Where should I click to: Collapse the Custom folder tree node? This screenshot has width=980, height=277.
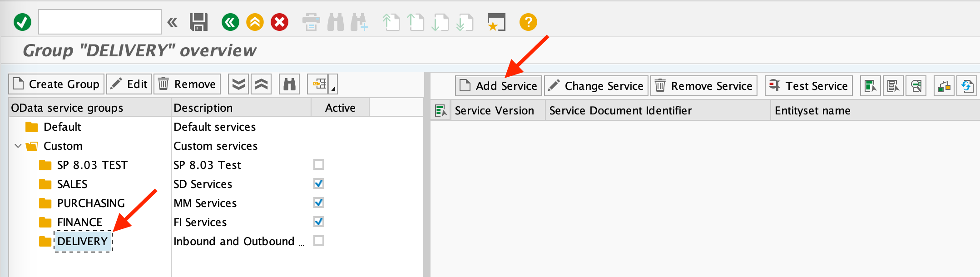[18, 146]
